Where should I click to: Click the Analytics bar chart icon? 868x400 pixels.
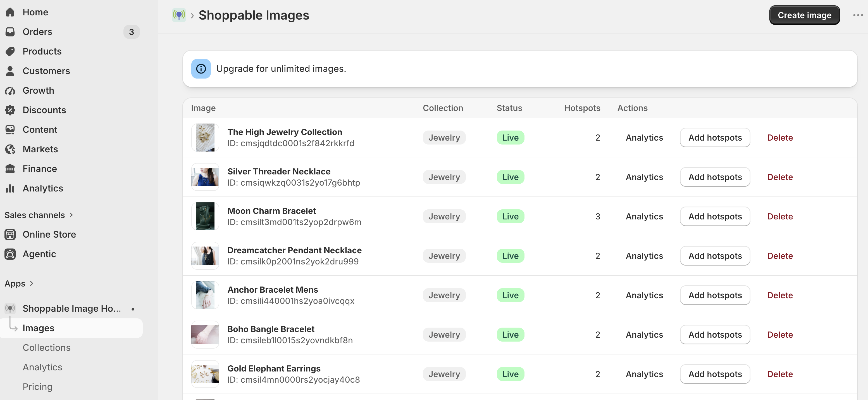coord(10,188)
